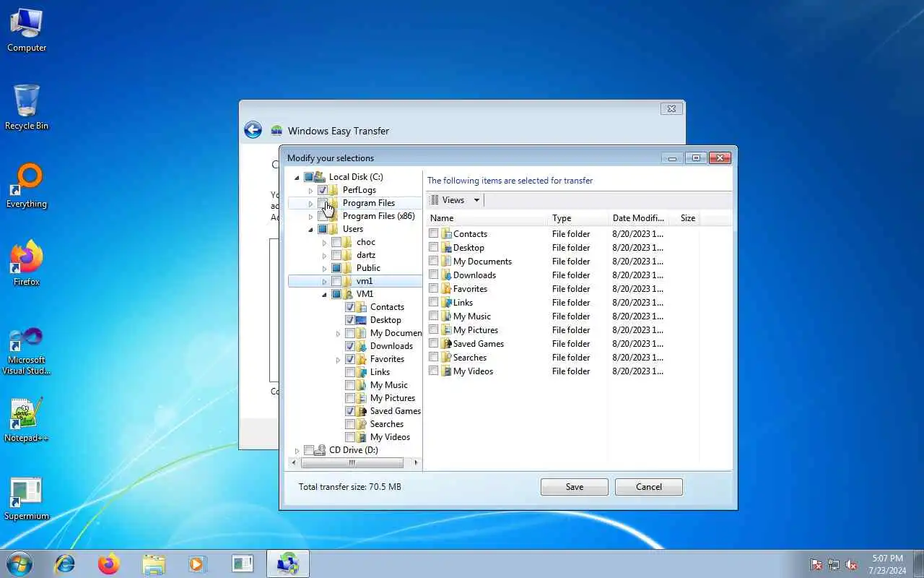Click Show desktop strip at taskbar end
Viewport: 924px width, 578px height.
tap(918, 564)
